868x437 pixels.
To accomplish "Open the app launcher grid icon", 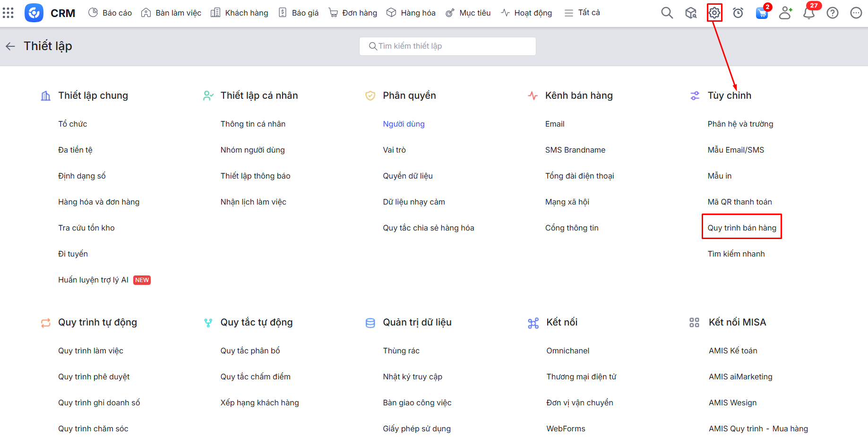I will (x=8, y=13).
